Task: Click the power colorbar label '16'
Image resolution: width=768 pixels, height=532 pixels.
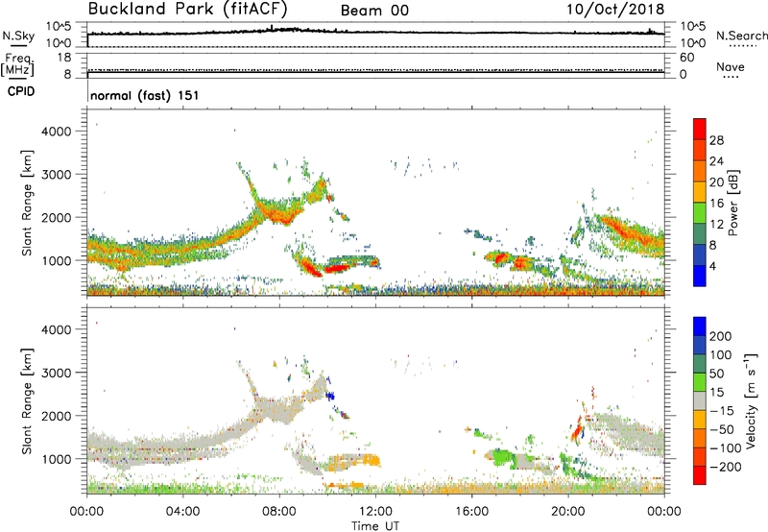Action: (716, 204)
